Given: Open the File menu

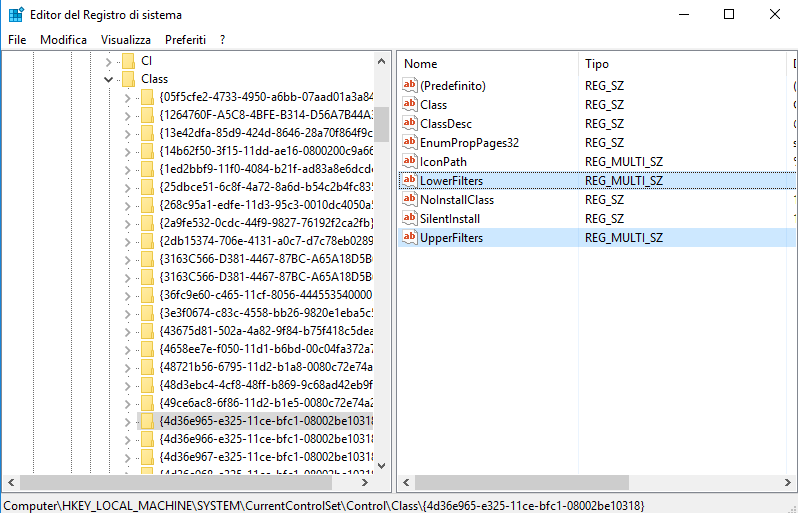Looking at the screenshot, I should point(17,40).
